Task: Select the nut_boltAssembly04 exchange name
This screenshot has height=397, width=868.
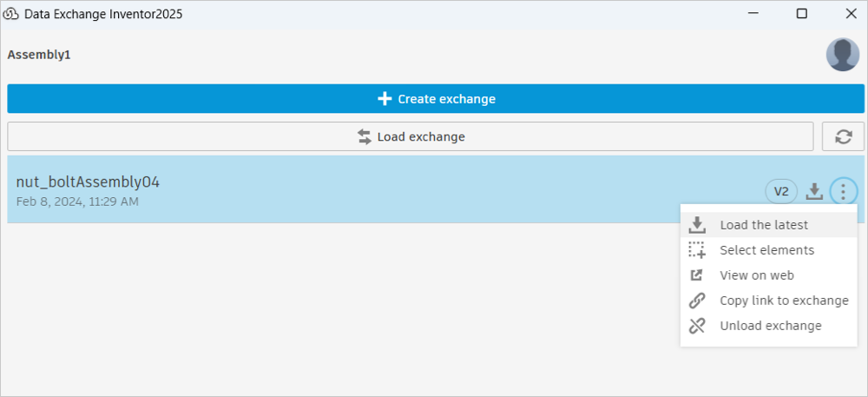Action: click(88, 182)
